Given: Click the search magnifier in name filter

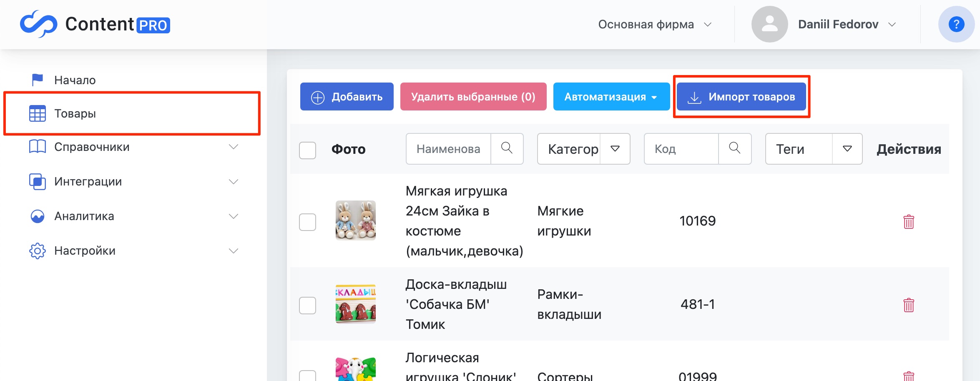Looking at the screenshot, I should point(507,148).
